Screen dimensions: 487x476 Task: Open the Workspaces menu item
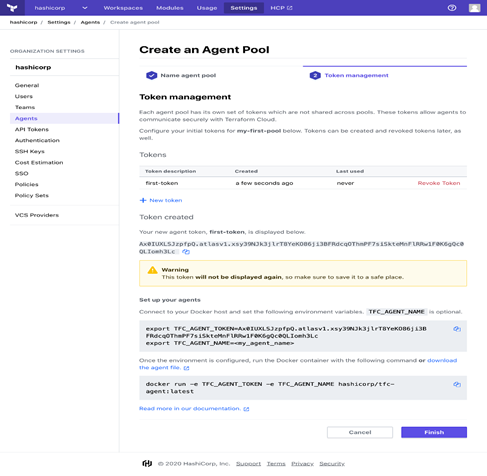pos(123,8)
